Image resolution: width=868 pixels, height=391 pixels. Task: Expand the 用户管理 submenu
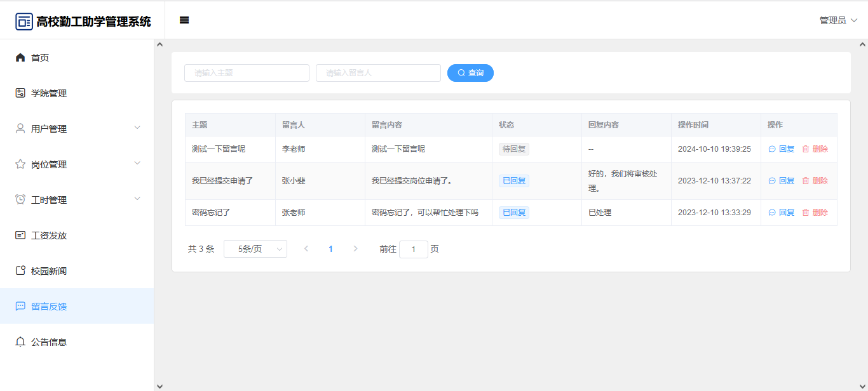click(x=137, y=128)
